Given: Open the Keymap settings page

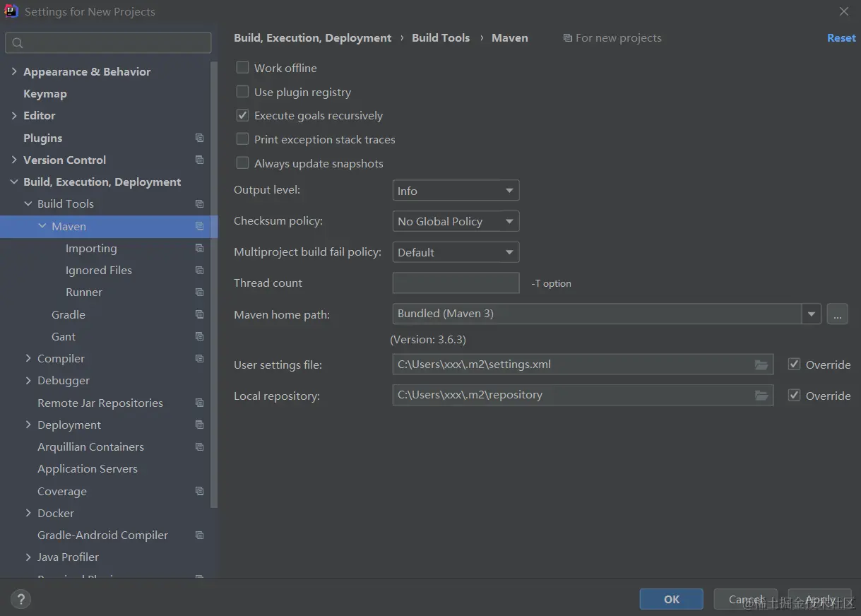Looking at the screenshot, I should (x=45, y=93).
